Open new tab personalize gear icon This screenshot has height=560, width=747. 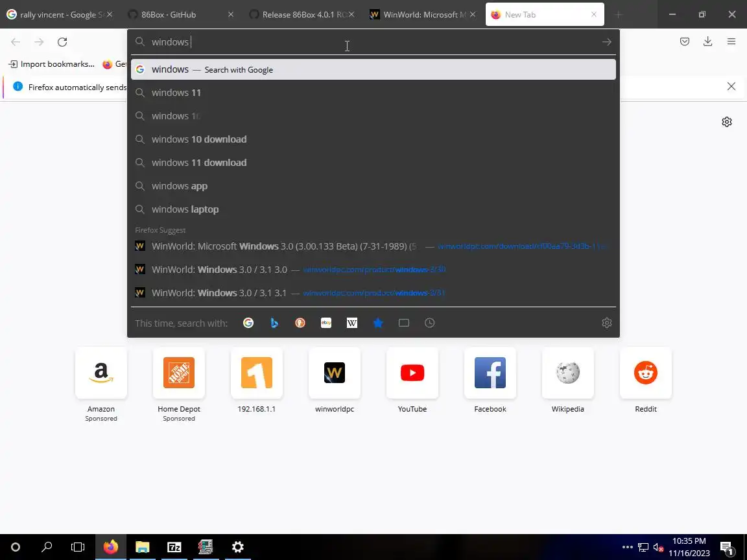(x=726, y=122)
